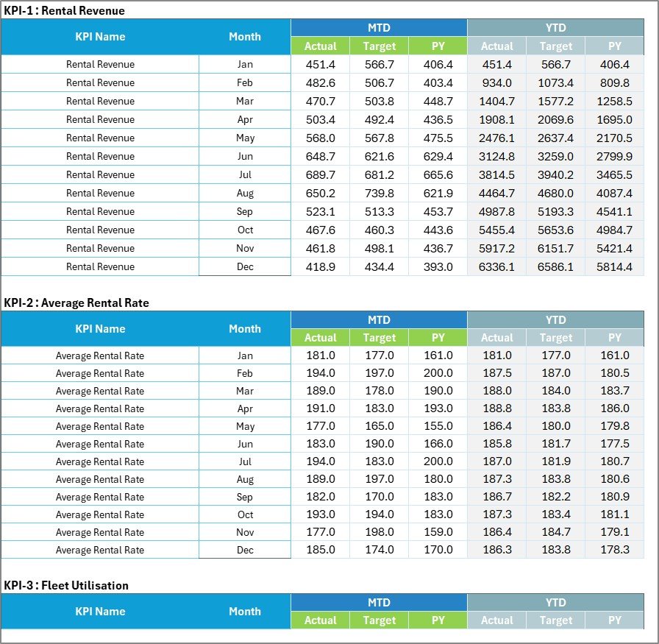Click the value 1577.2

[555, 102]
